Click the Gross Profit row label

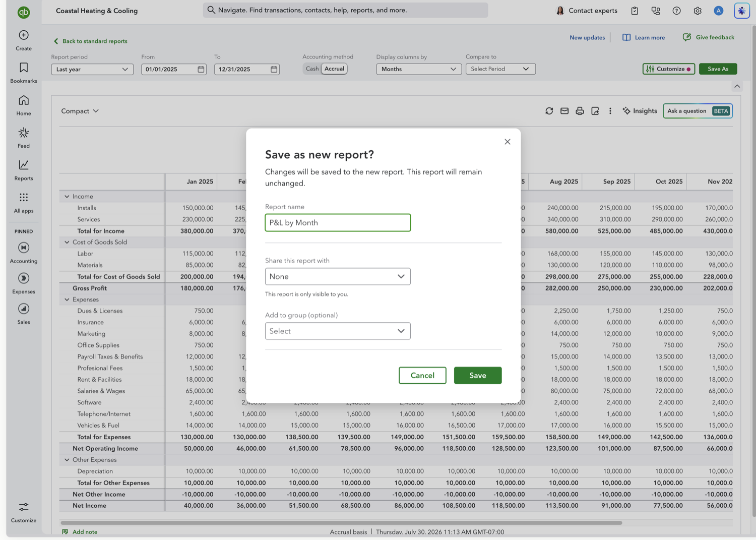pos(90,288)
